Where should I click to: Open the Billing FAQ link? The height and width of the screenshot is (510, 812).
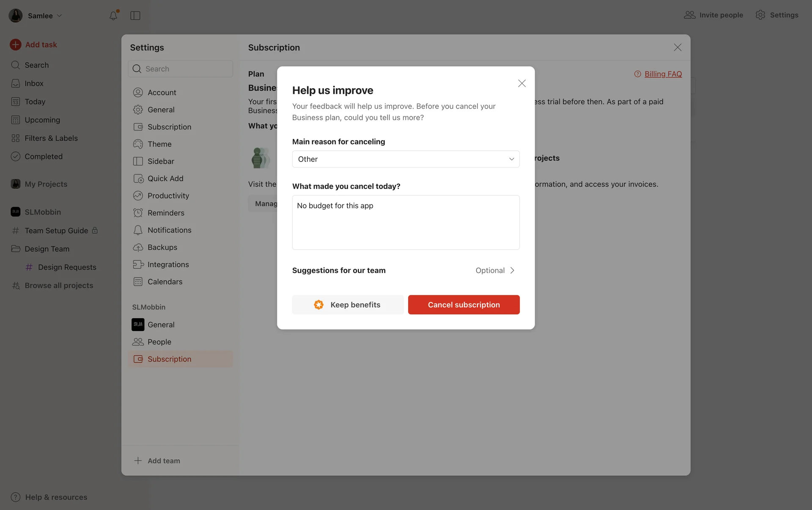point(663,74)
